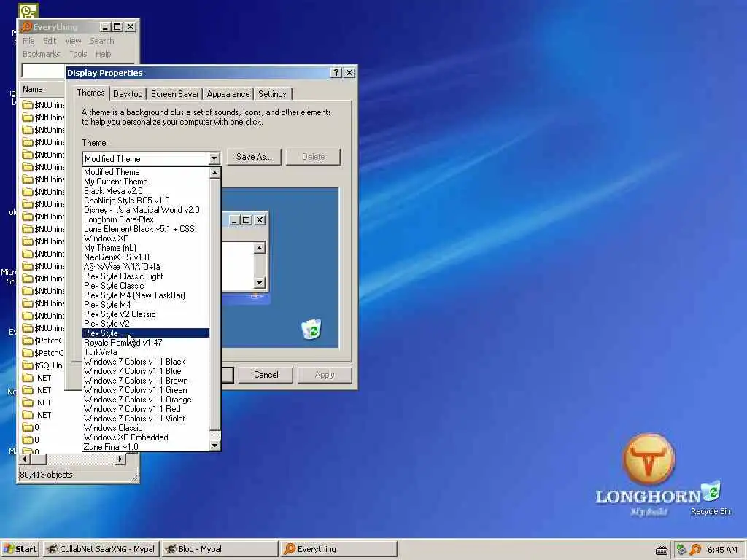Open the Screen Saver tab
Image resolution: width=747 pixels, height=560 pixels.
point(175,94)
